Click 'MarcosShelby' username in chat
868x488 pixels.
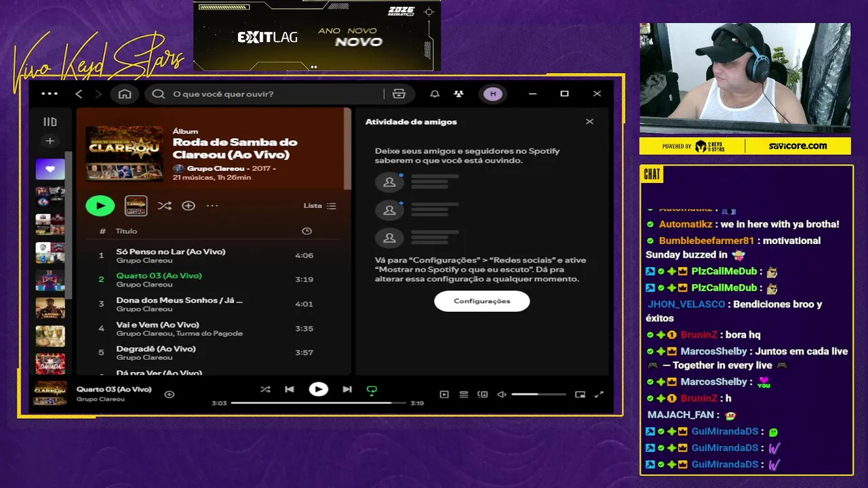713,351
